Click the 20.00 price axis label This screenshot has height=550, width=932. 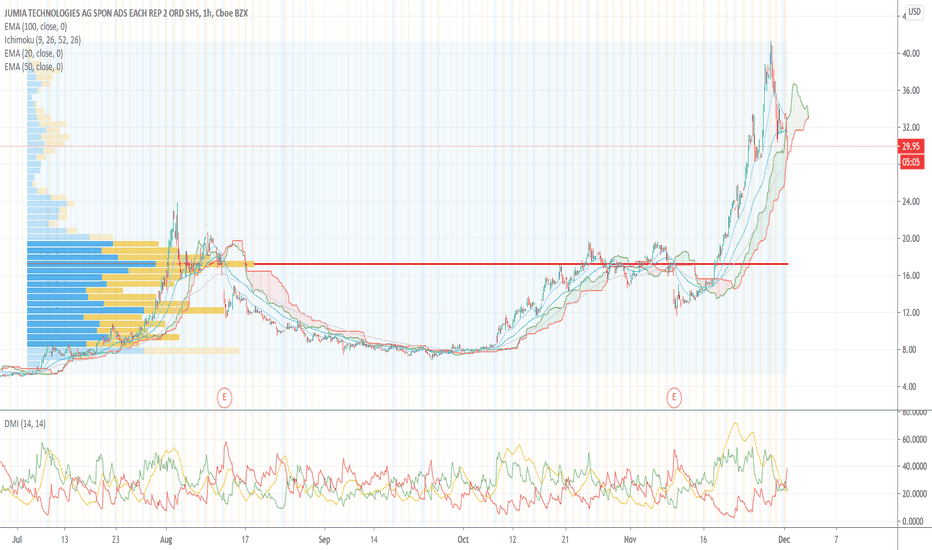(911, 238)
